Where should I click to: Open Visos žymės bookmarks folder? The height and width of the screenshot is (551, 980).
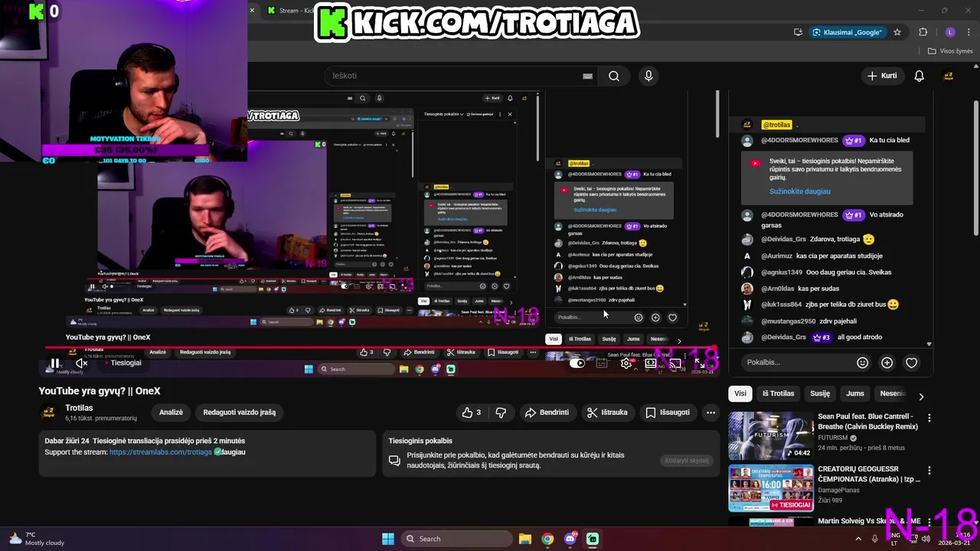[x=950, y=51]
